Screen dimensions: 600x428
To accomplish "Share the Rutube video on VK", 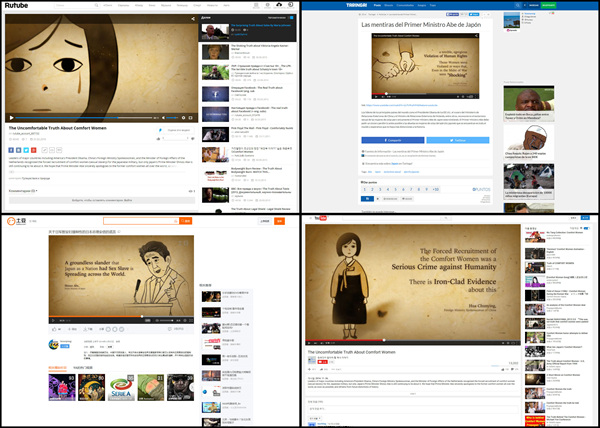I will [19, 150].
